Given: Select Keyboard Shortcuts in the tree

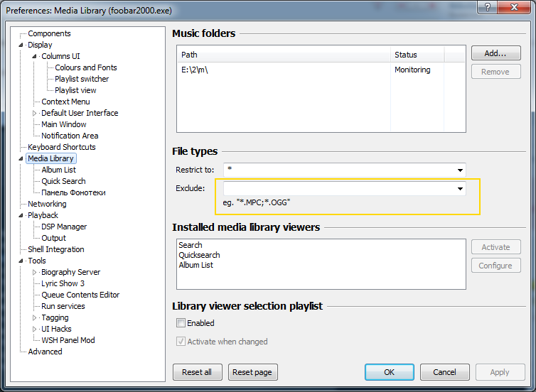Looking at the screenshot, I should pos(61,147).
